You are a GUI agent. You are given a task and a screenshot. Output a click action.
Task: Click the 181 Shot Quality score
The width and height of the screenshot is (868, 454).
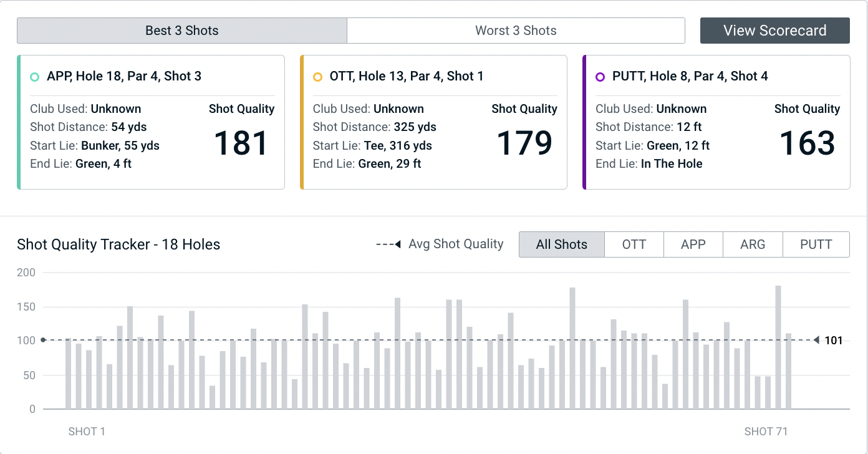pos(241,143)
